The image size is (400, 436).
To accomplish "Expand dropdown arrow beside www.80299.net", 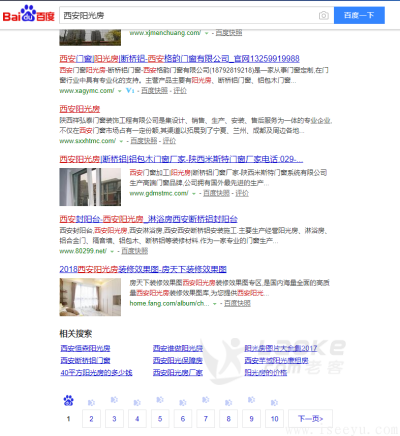I will 112,251.
